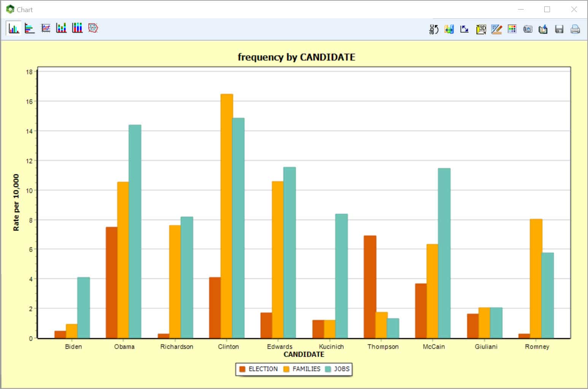Click the FAMILIES legend color swatch
The image size is (588, 389).
286,369
